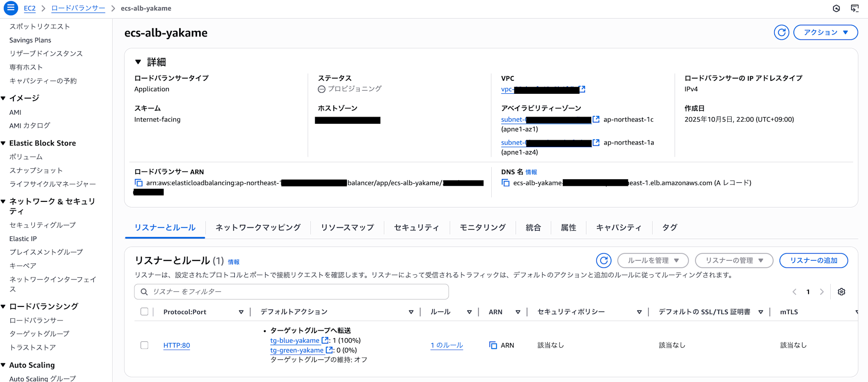Open VPC link external icon
The height and width of the screenshot is (382, 868).
582,89
